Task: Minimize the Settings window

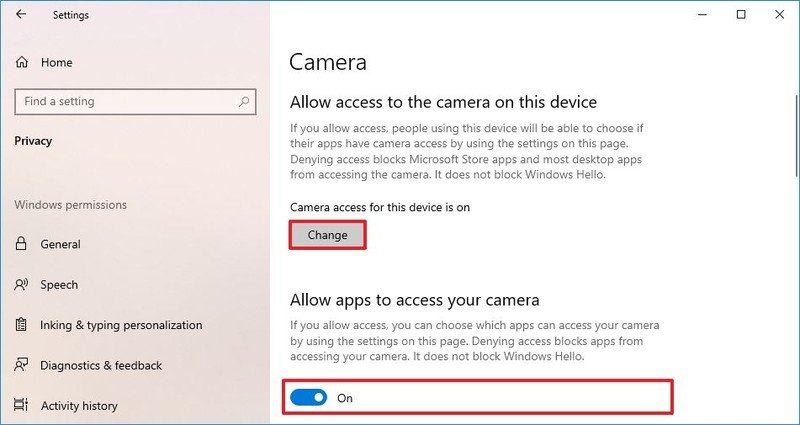Action: (x=702, y=15)
